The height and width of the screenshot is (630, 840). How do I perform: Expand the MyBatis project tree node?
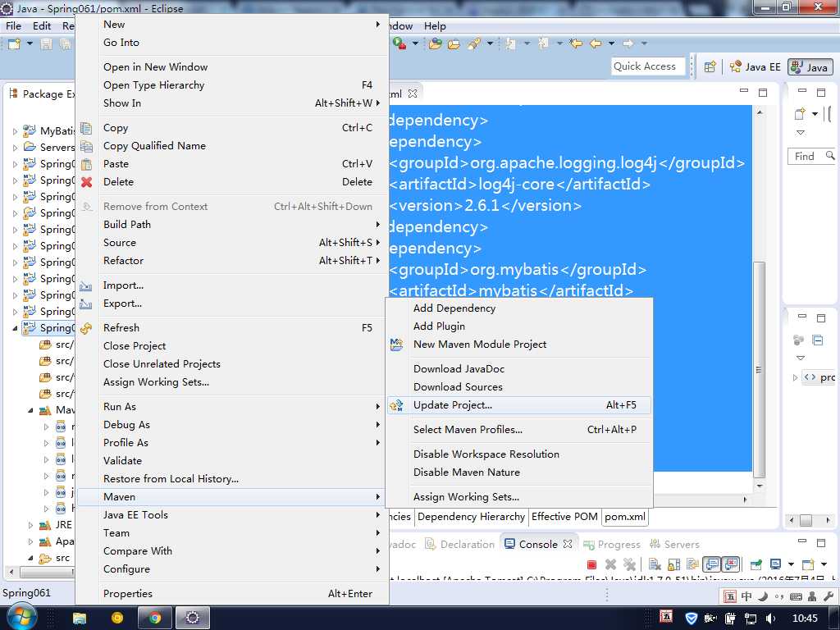[15, 131]
